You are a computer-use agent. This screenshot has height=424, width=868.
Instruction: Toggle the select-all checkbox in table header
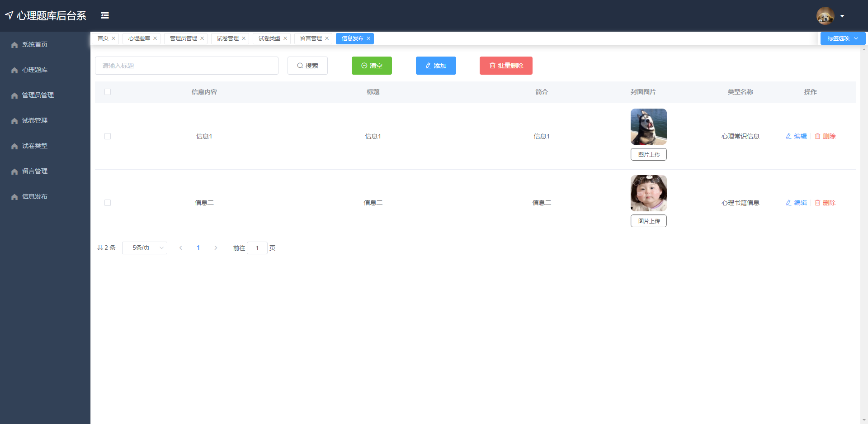click(108, 92)
